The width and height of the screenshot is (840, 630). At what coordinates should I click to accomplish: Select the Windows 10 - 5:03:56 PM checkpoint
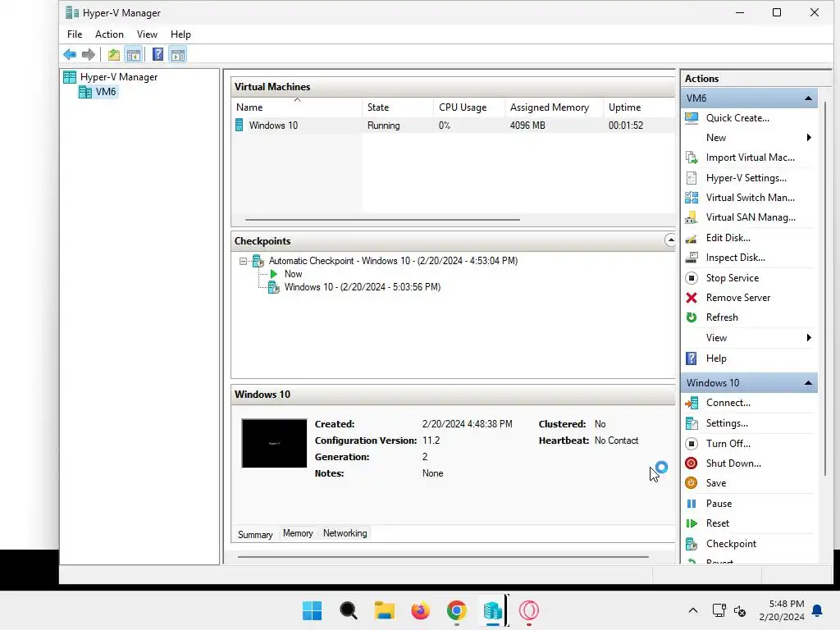click(362, 287)
